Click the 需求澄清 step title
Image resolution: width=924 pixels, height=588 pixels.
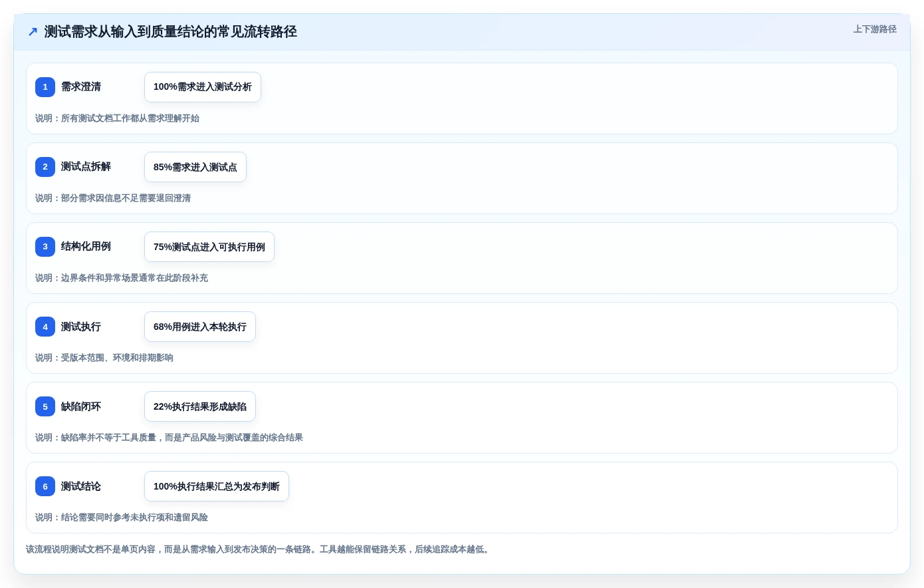coord(81,87)
